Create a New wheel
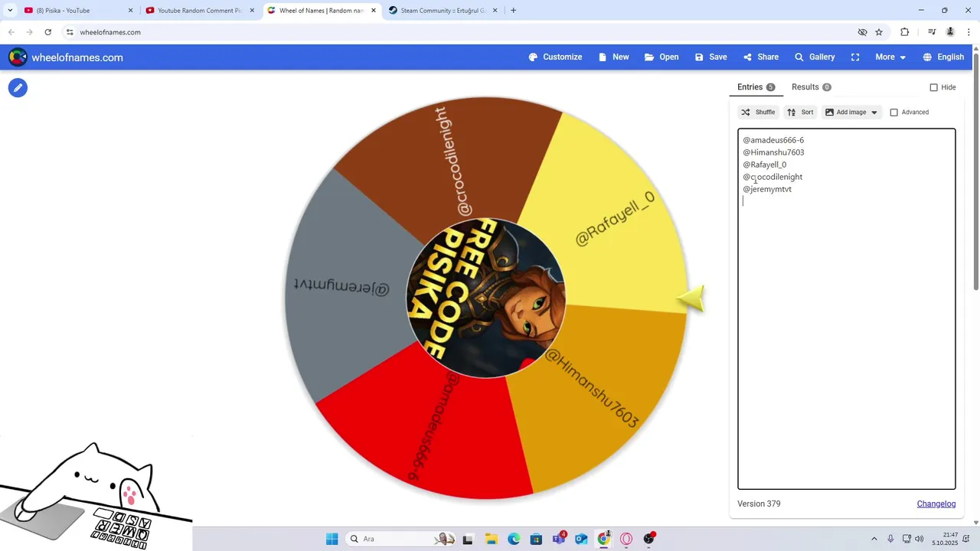This screenshot has height=551, width=980. [613, 57]
